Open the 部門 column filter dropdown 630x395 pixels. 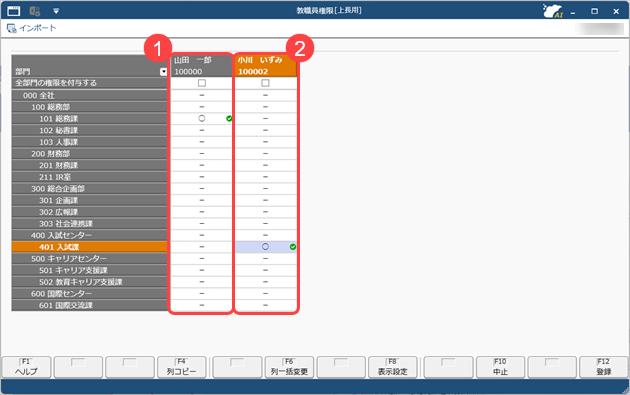tap(163, 72)
